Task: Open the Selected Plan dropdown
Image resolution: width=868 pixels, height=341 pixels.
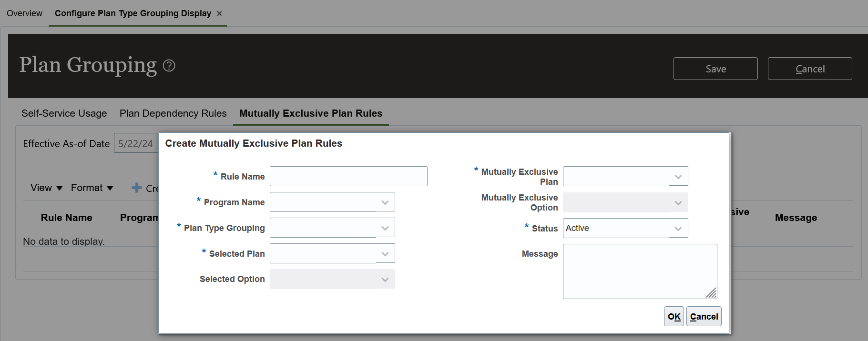Action: tap(385, 254)
